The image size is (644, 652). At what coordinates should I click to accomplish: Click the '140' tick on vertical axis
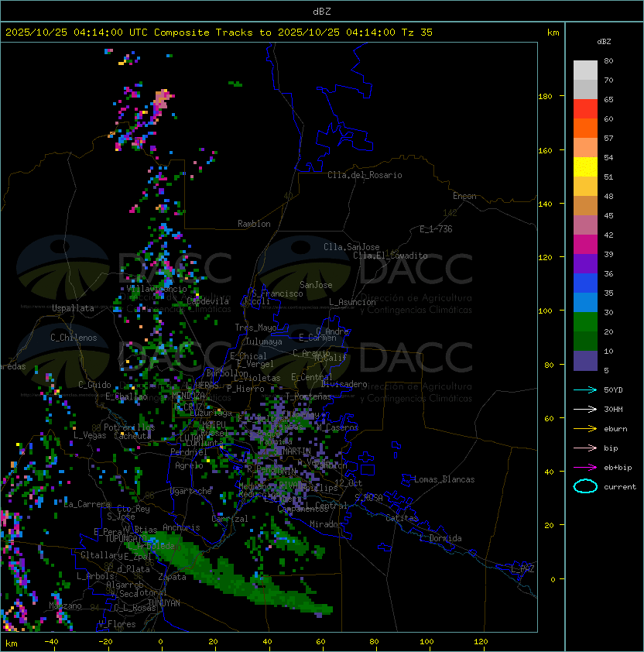pyautogui.click(x=545, y=204)
